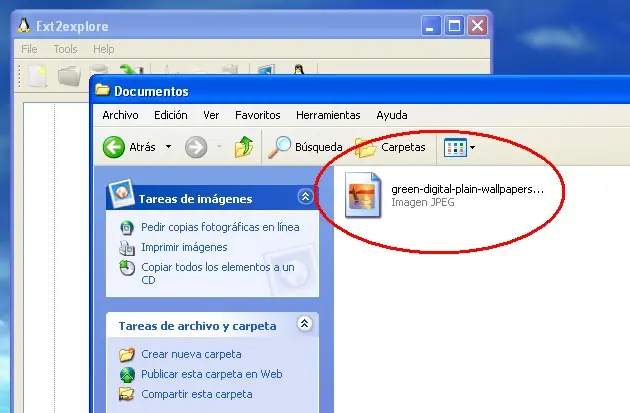Click the online photo prints icon
Image resolution: width=630 pixels, height=413 pixels.
pos(127,228)
